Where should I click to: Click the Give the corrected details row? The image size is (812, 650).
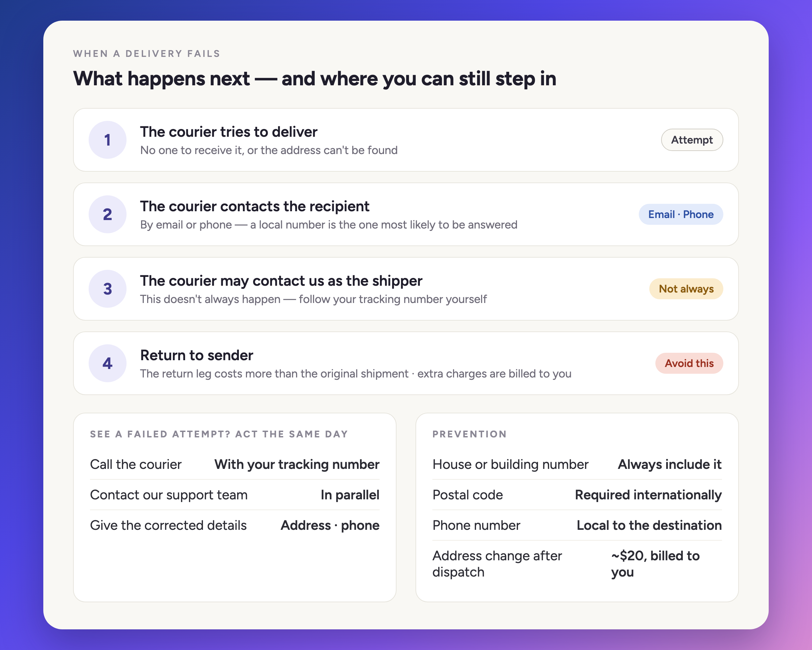point(235,525)
